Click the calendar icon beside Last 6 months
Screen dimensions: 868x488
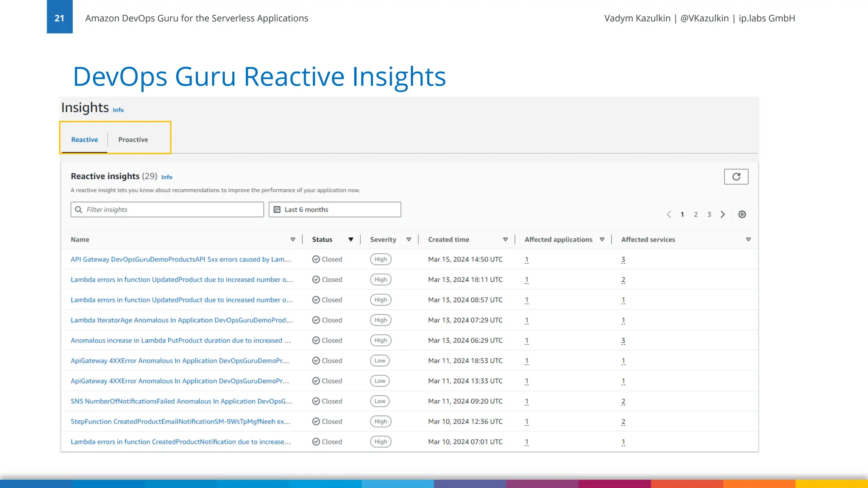tap(277, 210)
